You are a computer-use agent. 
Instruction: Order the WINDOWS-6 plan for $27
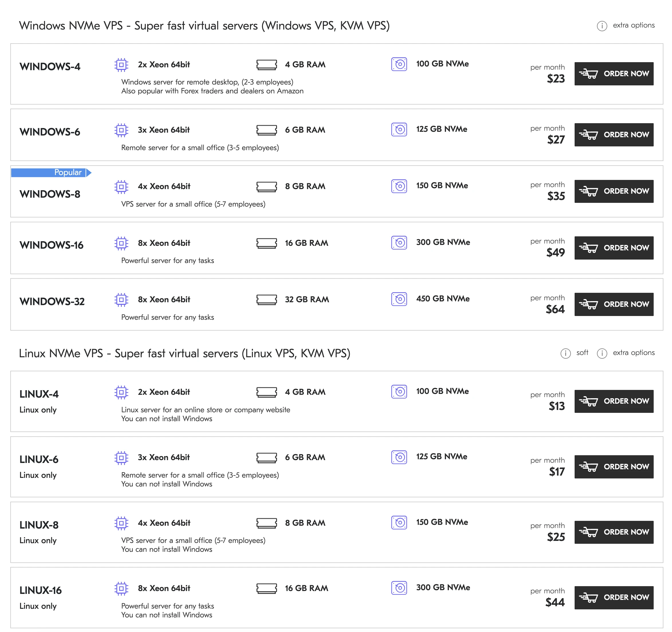click(614, 135)
